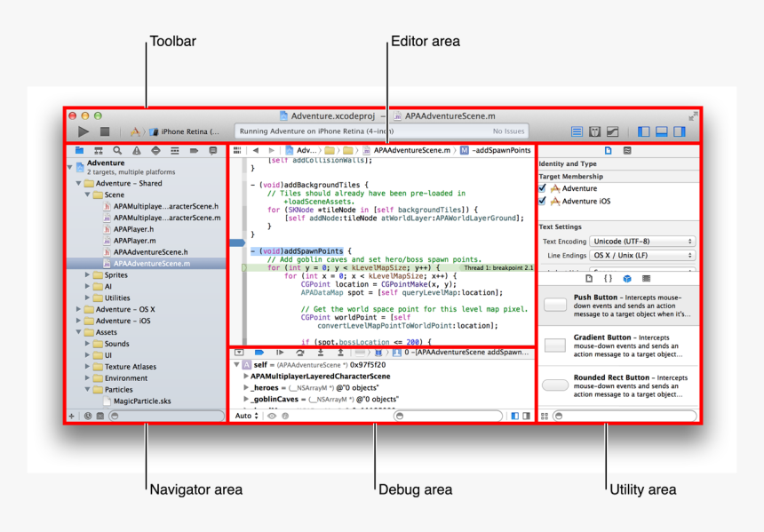The width and height of the screenshot is (764, 532).
Task: Open the Debug navigator icon
Action: pyautogui.click(x=174, y=150)
